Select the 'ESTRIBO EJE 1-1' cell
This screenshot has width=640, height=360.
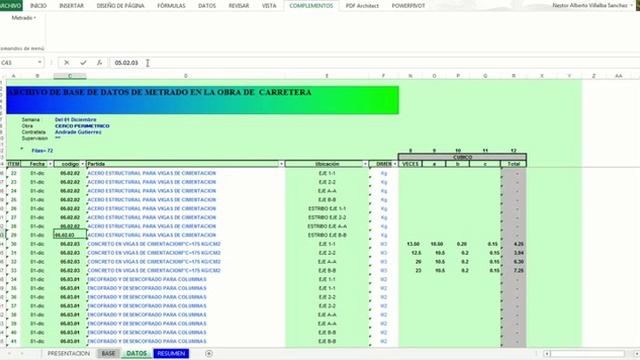pyautogui.click(x=327, y=209)
